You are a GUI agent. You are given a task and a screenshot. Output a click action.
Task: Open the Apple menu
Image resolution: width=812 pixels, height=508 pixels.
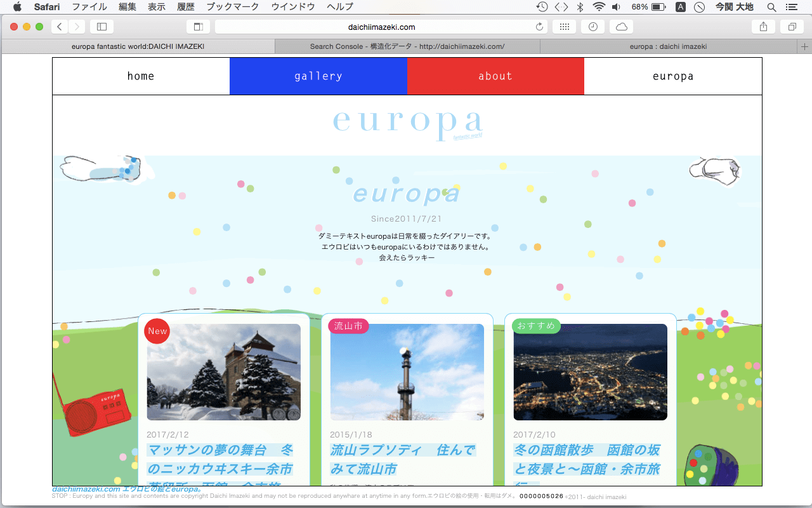tap(17, 7)
